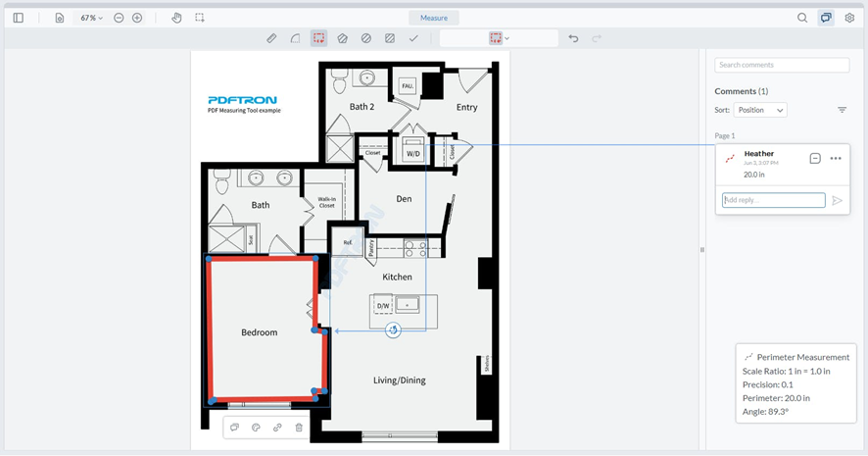Open style palette in annotation popup
Screen dimensions: 868x456
256,428
